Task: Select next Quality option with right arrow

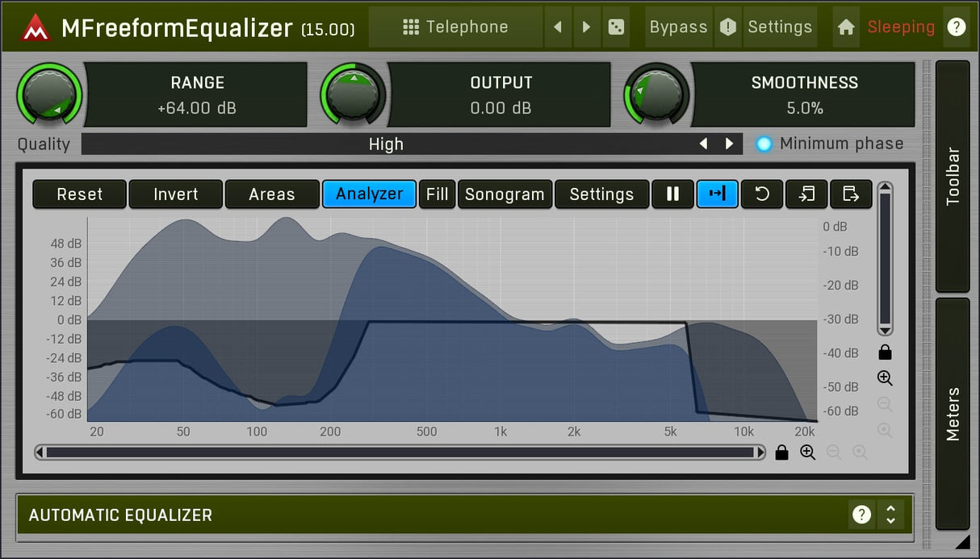Action: click(729, 144)
